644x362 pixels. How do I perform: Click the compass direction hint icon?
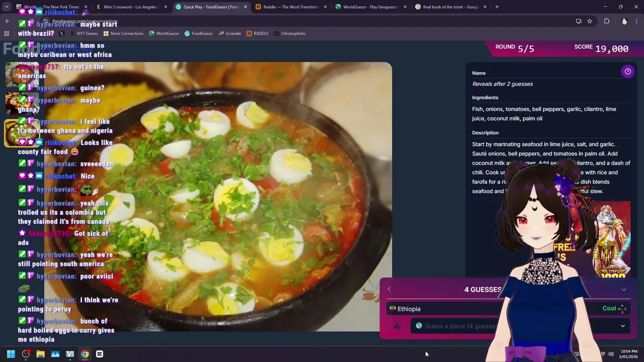(622, 309)
